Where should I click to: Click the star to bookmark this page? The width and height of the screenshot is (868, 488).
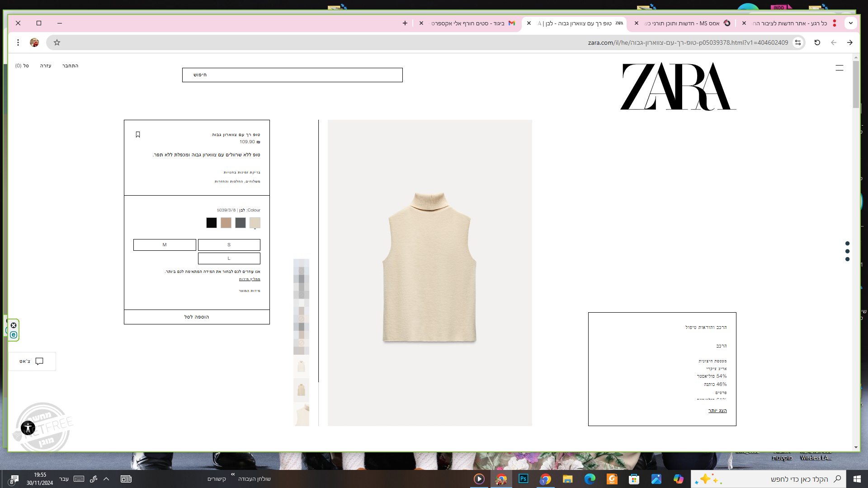(x=57, y=42)
